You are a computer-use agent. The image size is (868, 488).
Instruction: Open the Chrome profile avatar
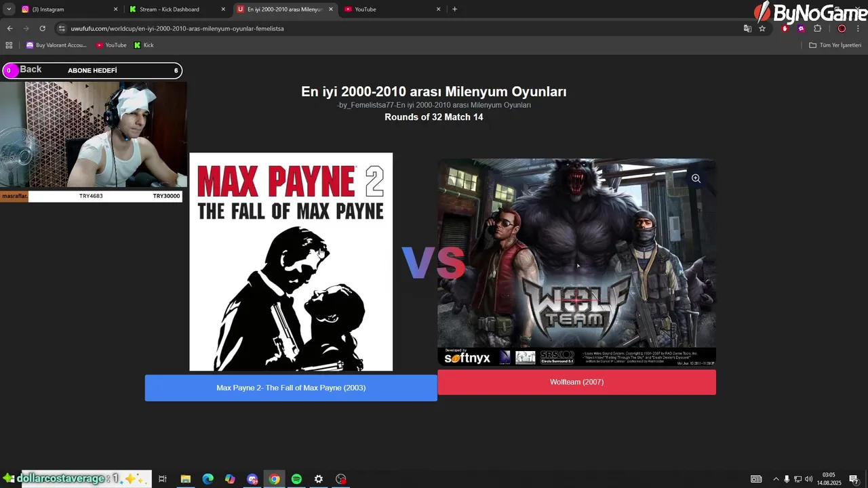coord(842,28)
